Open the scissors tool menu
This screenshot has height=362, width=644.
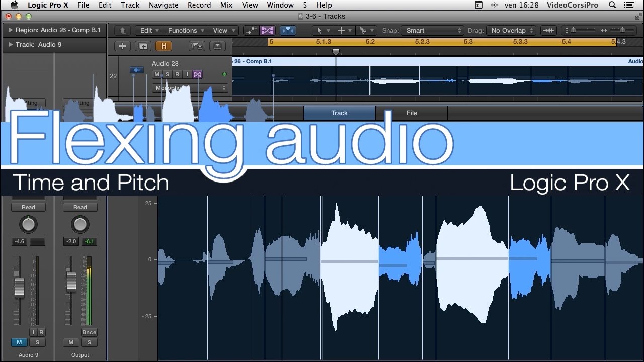tap(366, 30)
